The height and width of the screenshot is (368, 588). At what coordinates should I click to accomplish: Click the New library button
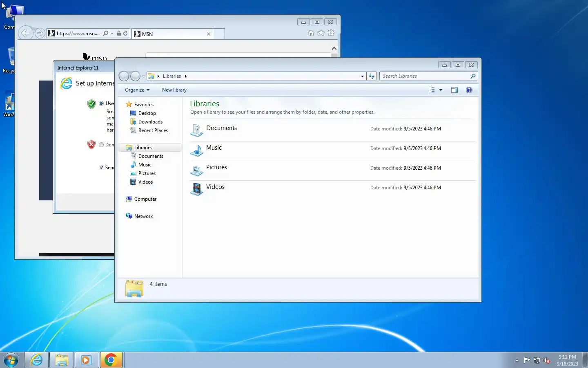pos(174,90)
